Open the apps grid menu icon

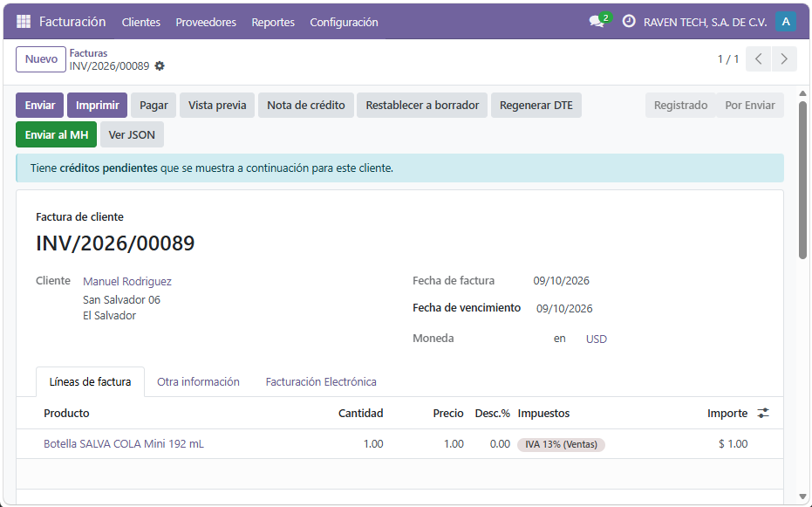24,21
